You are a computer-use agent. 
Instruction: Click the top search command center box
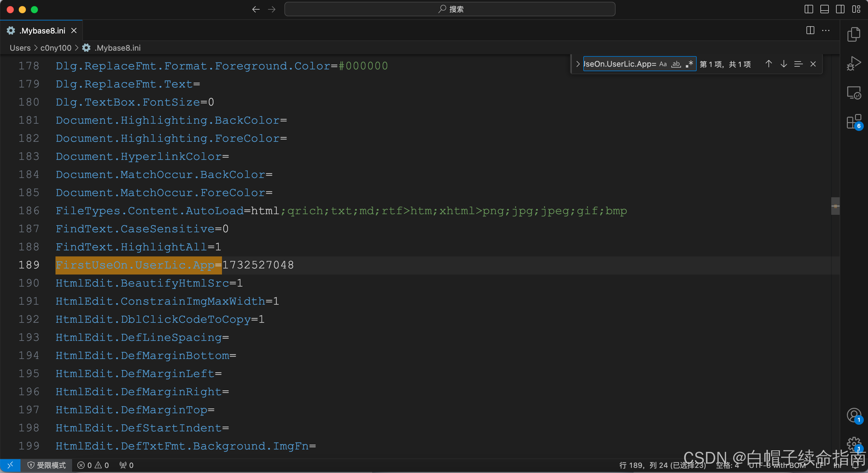(x=449, y=9)
